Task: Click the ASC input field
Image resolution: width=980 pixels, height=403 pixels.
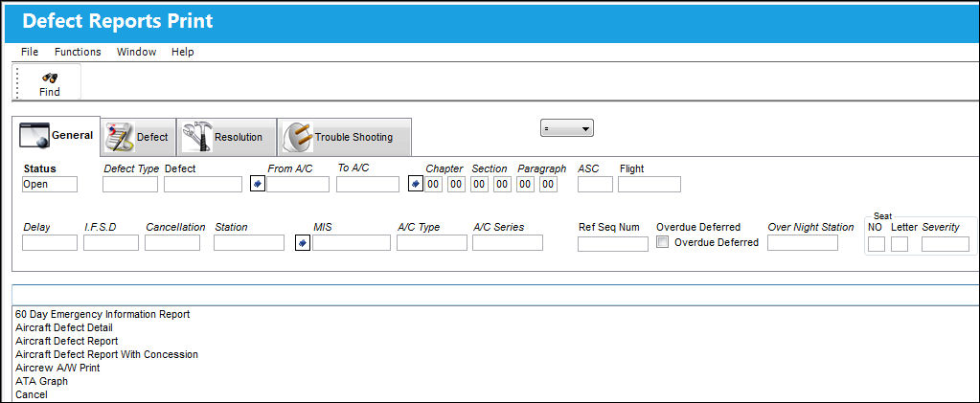Action: (x=596, y=185)
